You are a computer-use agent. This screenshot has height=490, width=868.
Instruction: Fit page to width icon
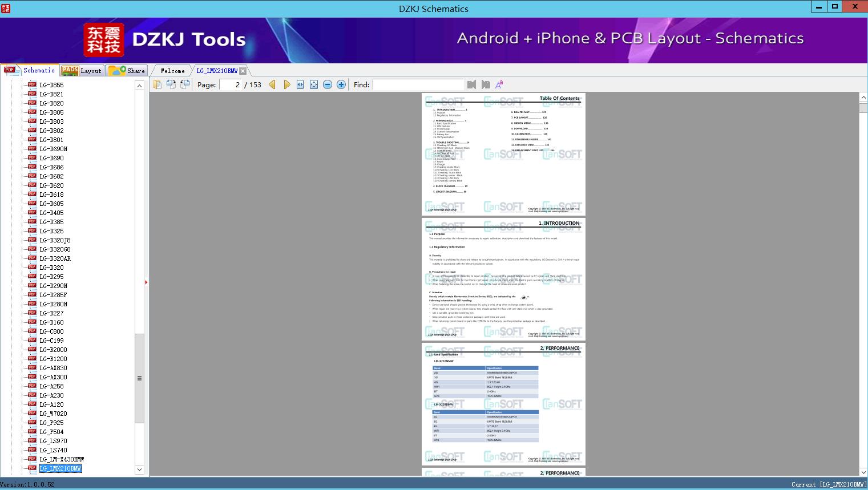click(x=300, y=84)
